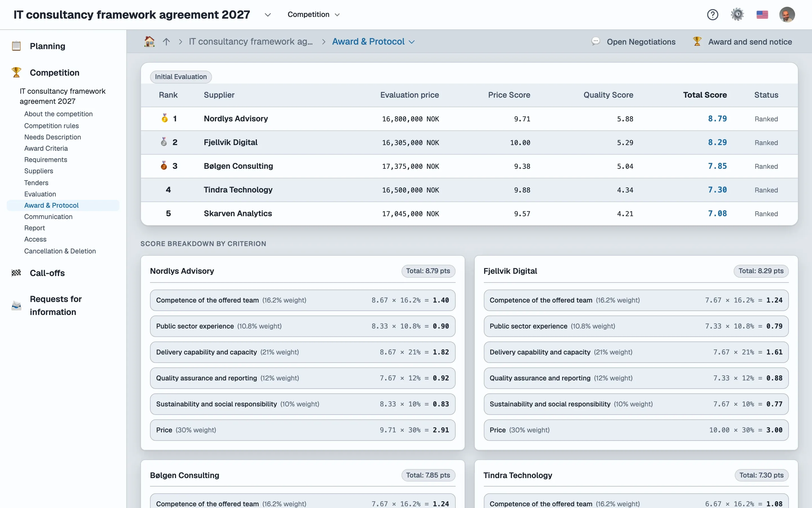Click the Competition trophy icon in sidebar
This screenshot has width=812, height=508.
(x=16, y=72)
